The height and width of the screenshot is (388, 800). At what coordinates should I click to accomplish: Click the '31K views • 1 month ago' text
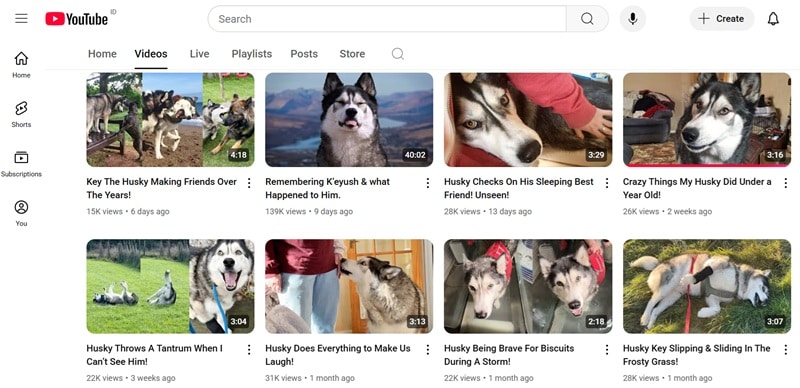(x=310, y=378)
